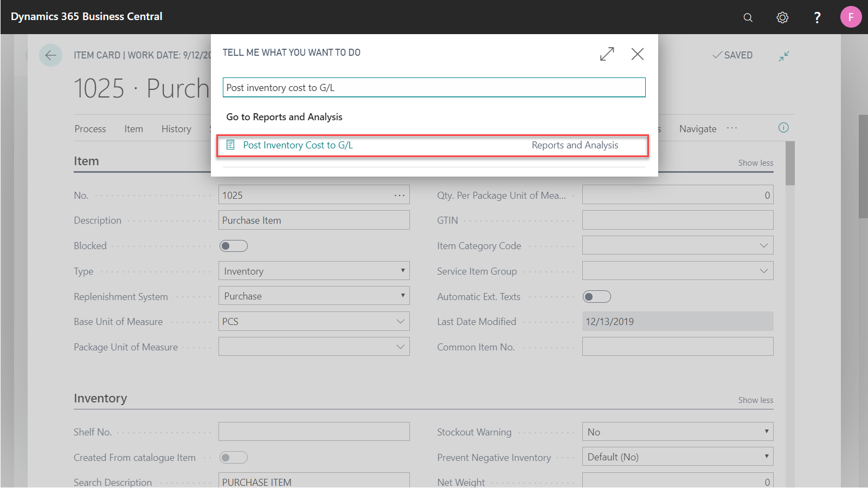Open the Item menu

coord(133,129)
